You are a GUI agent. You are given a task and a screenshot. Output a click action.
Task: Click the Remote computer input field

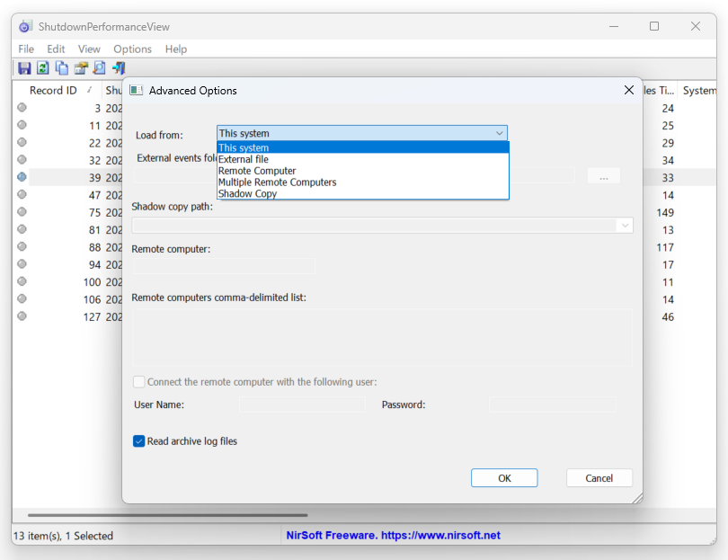pyautogui.click(x=225, y=266)
